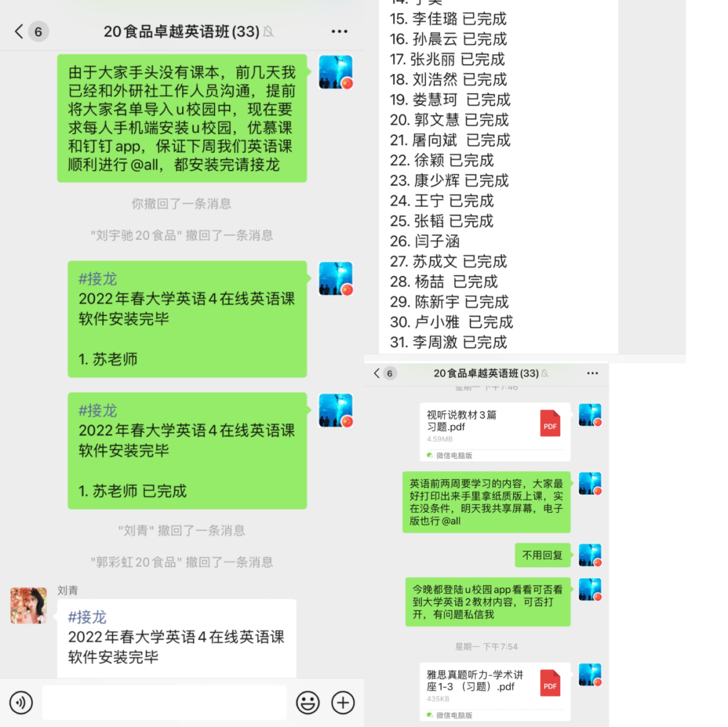Tap the muted bell icon beside left group title
728x727 pixels.
click(x=269, y=32)
